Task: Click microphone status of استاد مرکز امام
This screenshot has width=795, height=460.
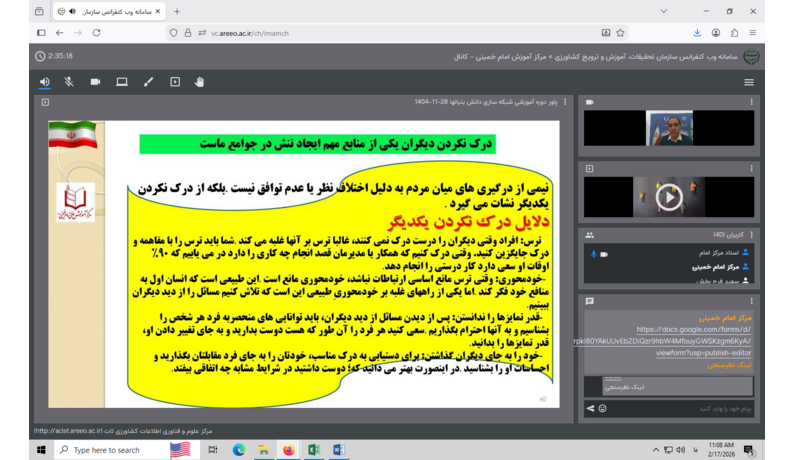Action: [x=593, y=254]
